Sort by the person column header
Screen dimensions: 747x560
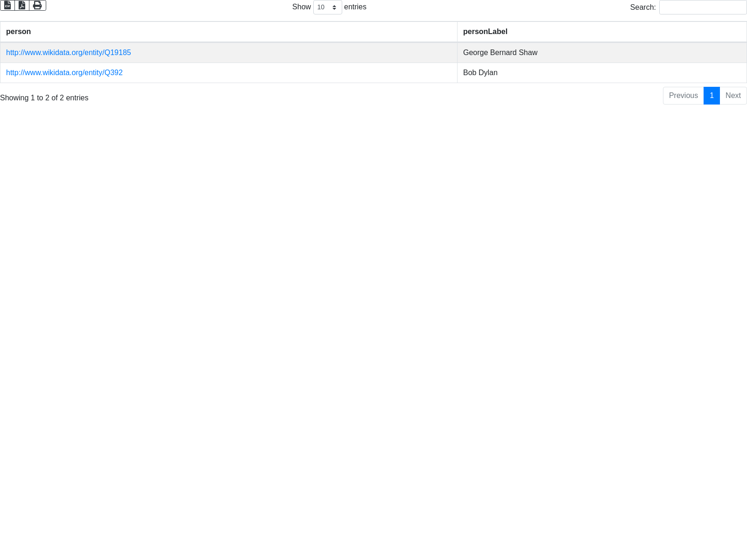19,32
